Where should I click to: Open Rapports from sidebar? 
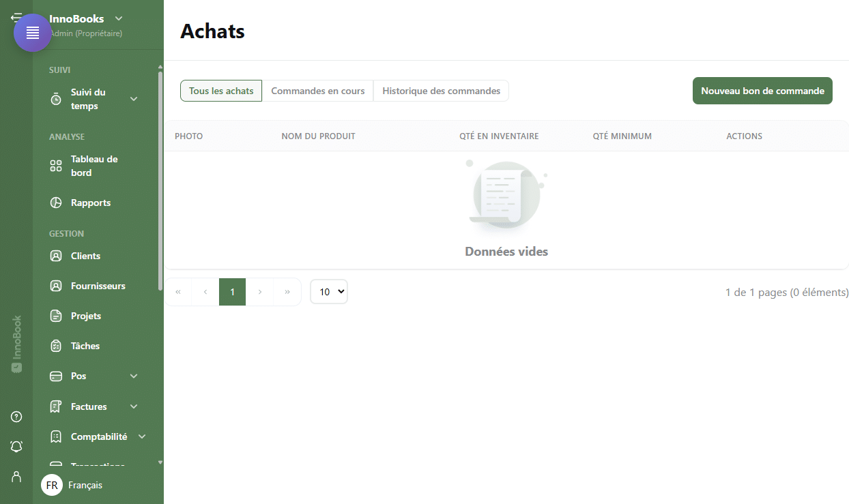tap(91, 203)
